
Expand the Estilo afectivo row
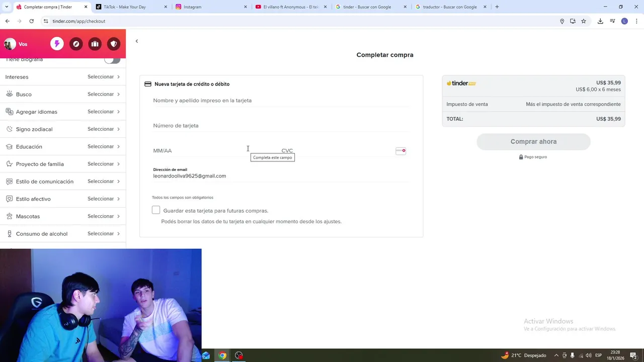point(63,199)
